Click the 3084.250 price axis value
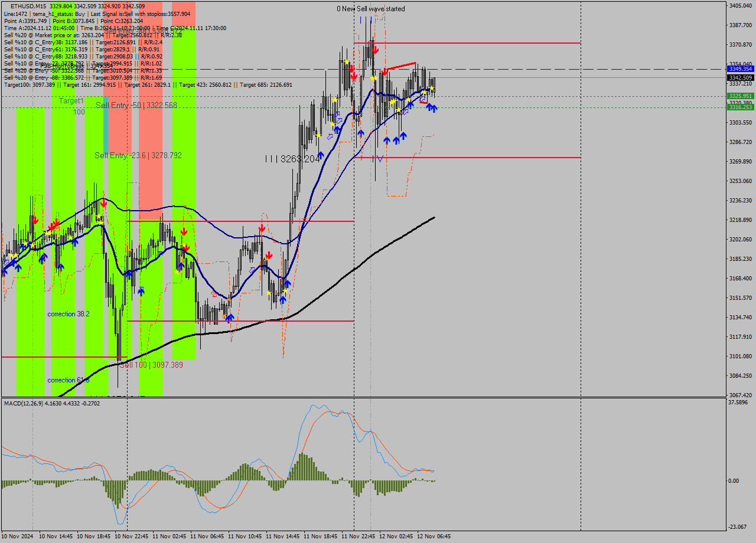756x543 pixels. point(740,375)
